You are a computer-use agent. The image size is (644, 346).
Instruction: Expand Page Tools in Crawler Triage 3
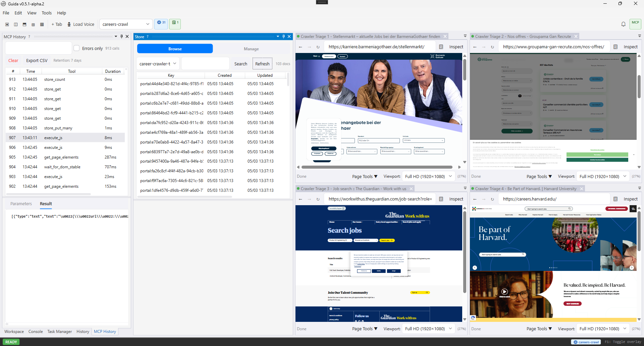point(365,329)
